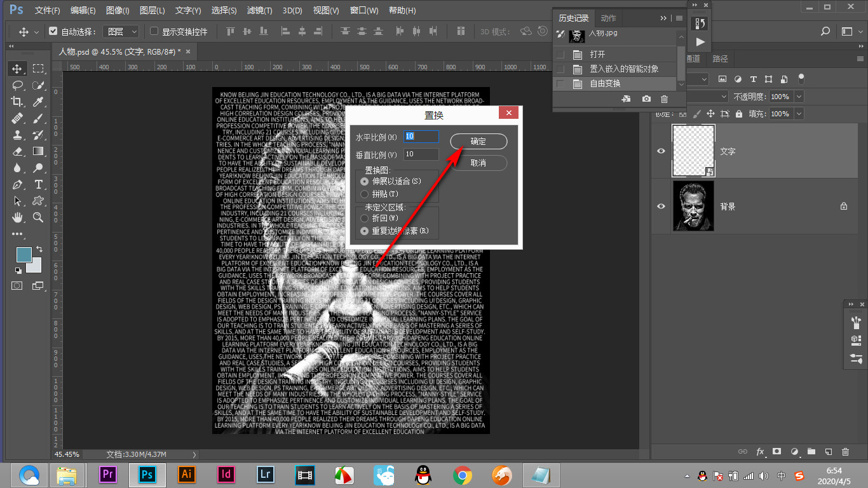Select the Pen tool
The height and width of the screenshot is (488, 868).
[17, 184]
